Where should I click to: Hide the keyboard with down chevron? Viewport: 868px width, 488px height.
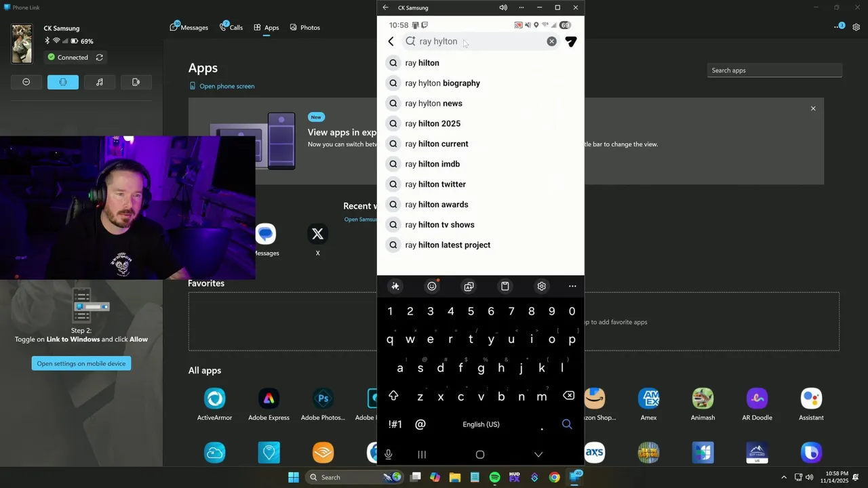[x=538, y=455]
